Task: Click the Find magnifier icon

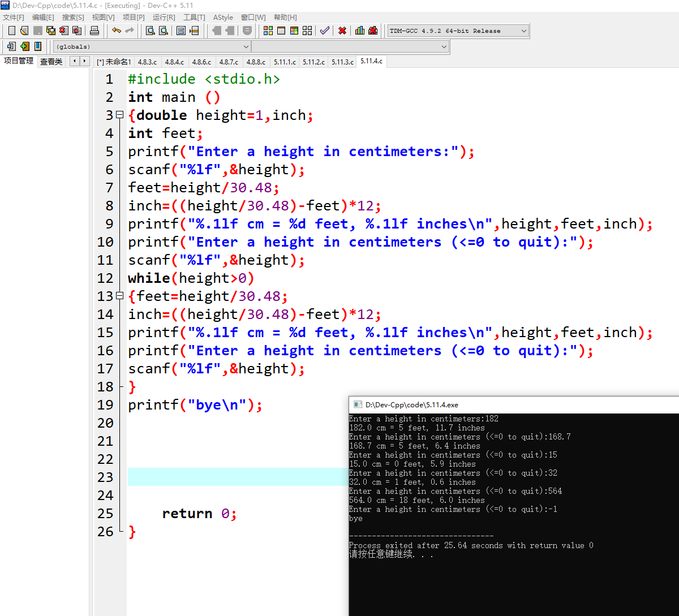Action: click(x=150, y=31)
